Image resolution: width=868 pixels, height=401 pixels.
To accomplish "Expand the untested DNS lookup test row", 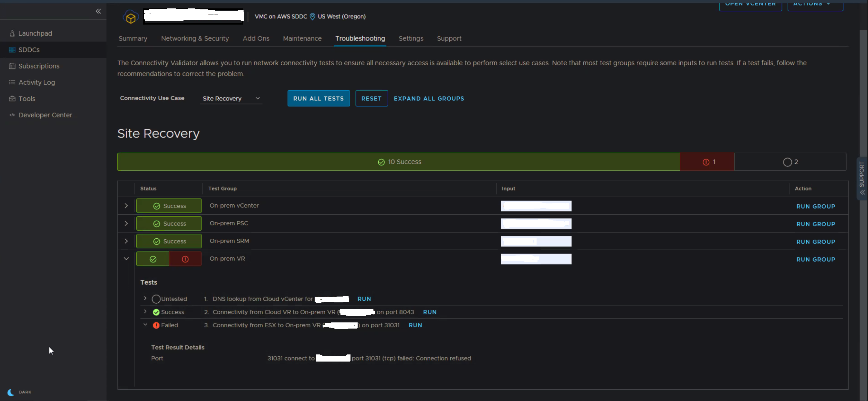I will point(145,298).
